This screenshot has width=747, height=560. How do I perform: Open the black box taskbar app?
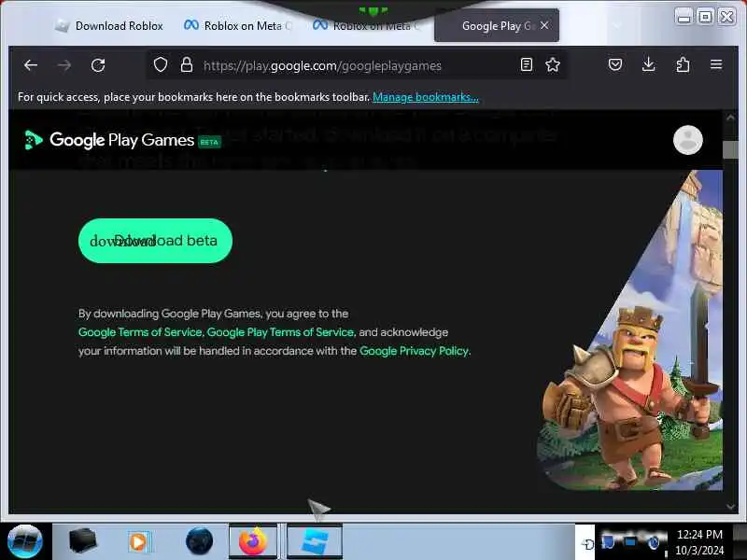(x=82, y=541)
